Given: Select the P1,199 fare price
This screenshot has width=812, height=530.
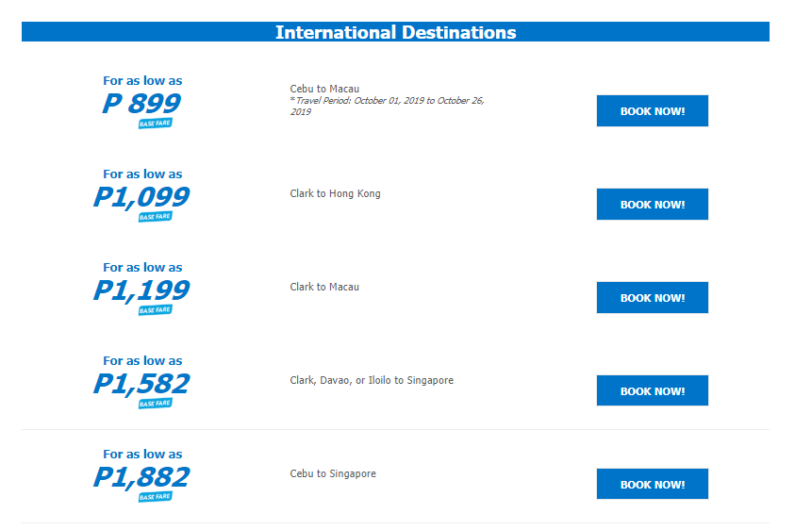Looking at the screenshot, I should click(141, 290).
